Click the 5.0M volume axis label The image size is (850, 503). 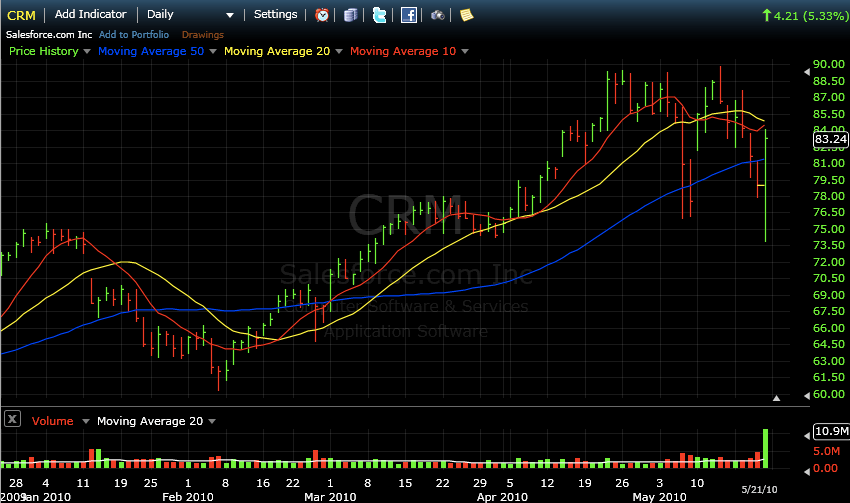pyautogui.click(x=827, y=451)
